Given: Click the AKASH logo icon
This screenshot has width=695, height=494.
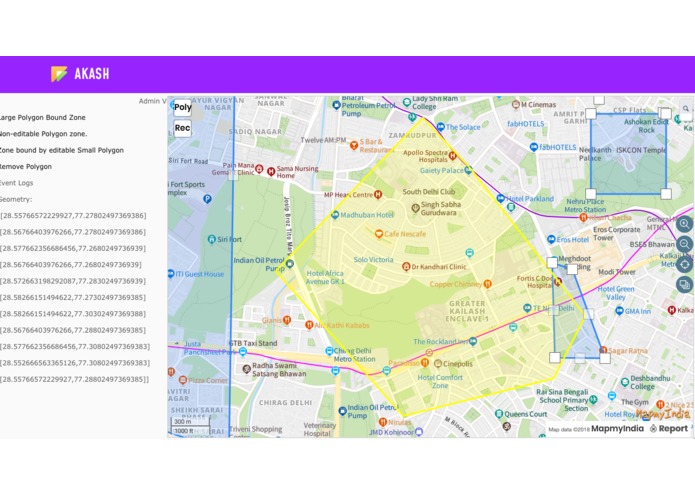Looking at the screenshot, I should click(x=59, y=74).
